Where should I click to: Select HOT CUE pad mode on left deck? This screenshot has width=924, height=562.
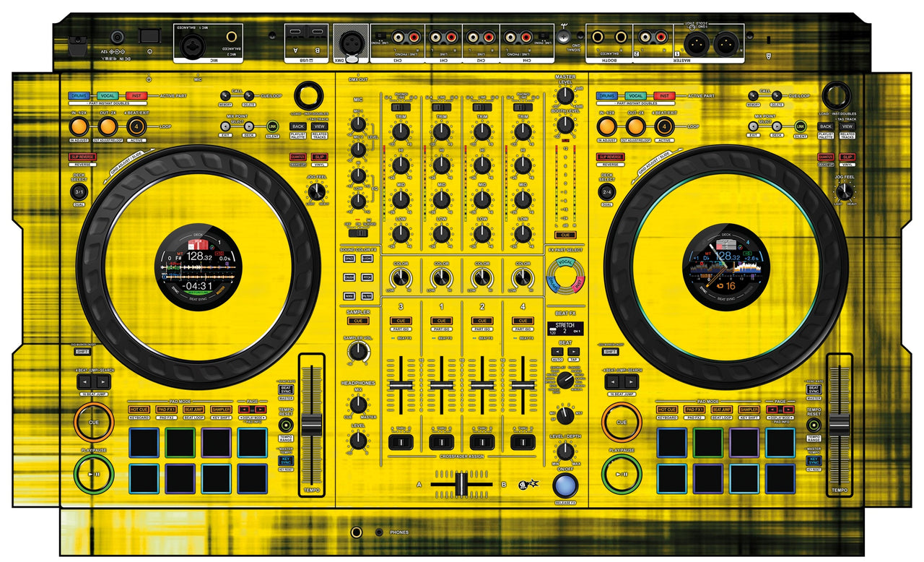coord(139,410)
